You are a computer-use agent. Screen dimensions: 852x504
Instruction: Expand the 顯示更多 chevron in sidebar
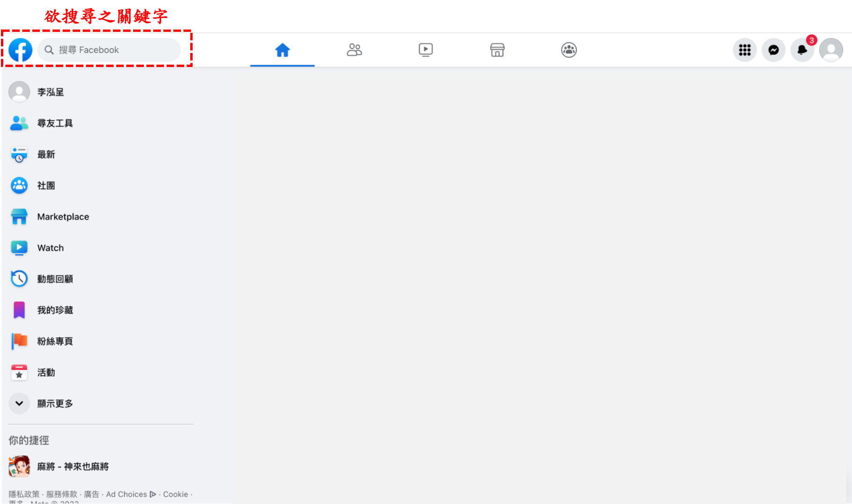pos(19,403)
